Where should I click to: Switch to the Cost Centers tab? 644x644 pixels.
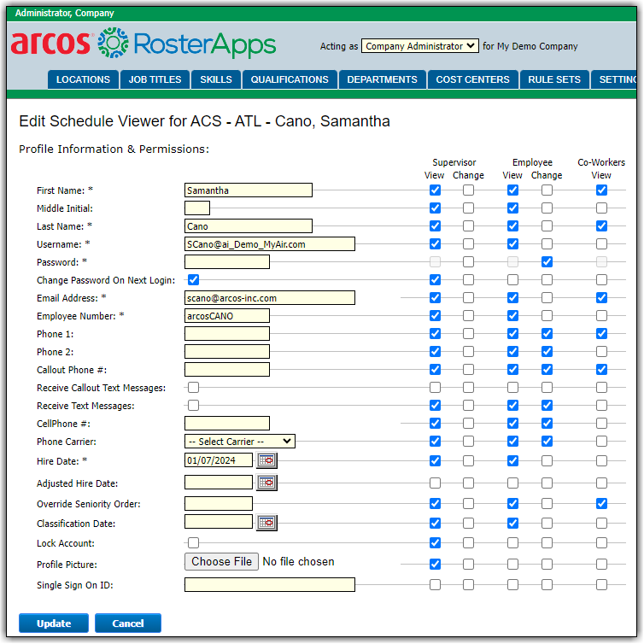472,79
